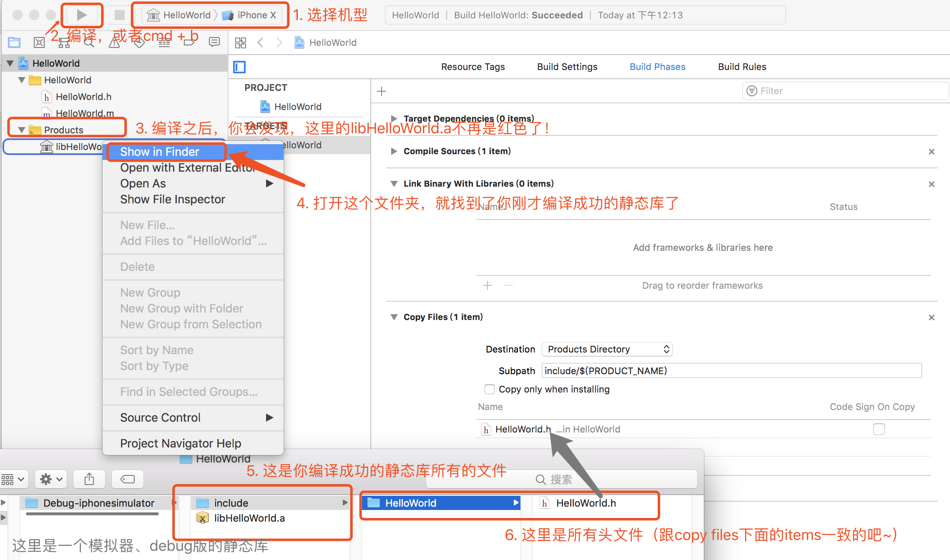The image size is (950, 560).
Task: Choose Show in Finder menu item
Action: coord(159,152)
